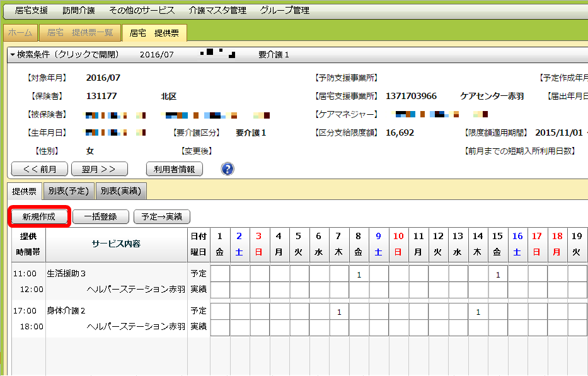588x376 pixels.
Task: Open 利用者情報 user information
Action: (x=174, y=169)
